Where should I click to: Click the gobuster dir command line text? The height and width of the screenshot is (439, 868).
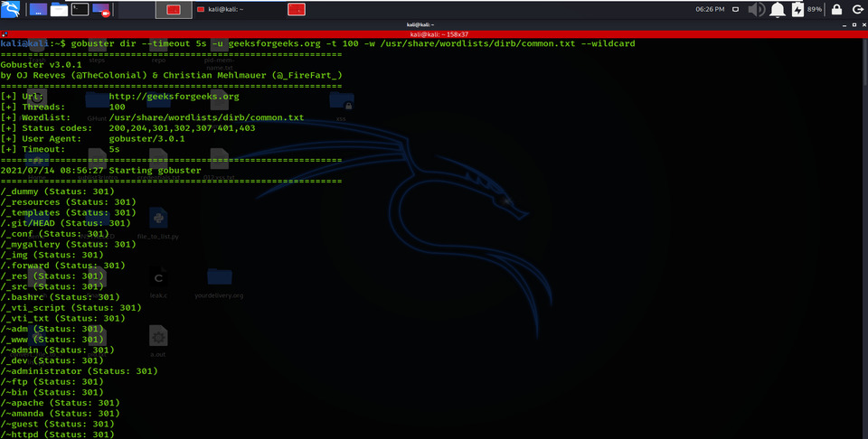click(x=354, y=43)
